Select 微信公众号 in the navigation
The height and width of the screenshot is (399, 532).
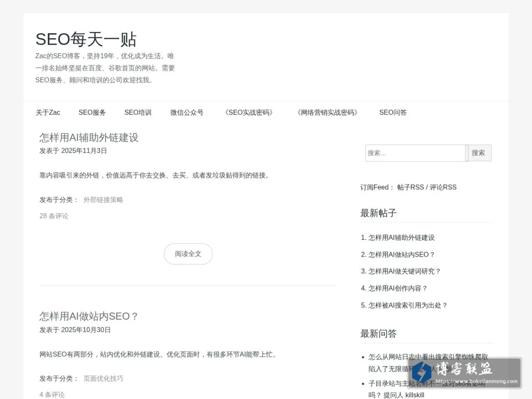(187, 113)
